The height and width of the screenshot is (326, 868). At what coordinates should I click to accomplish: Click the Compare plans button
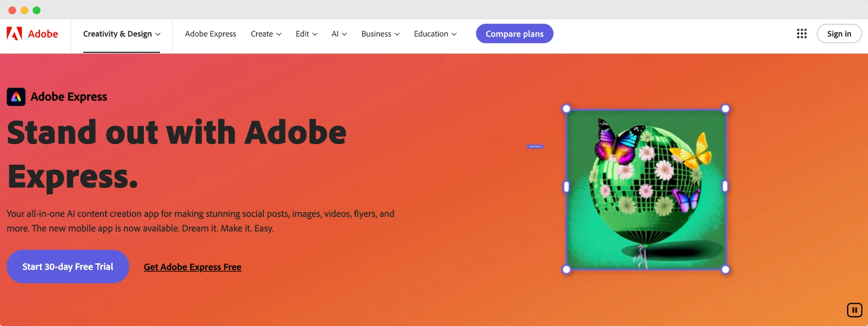(515, 34)
